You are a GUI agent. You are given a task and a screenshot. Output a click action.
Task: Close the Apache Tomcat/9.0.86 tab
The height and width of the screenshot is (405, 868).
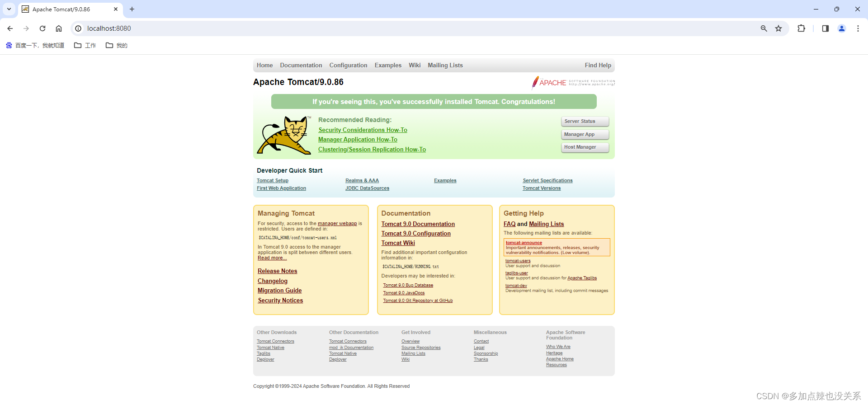(116, 9)
